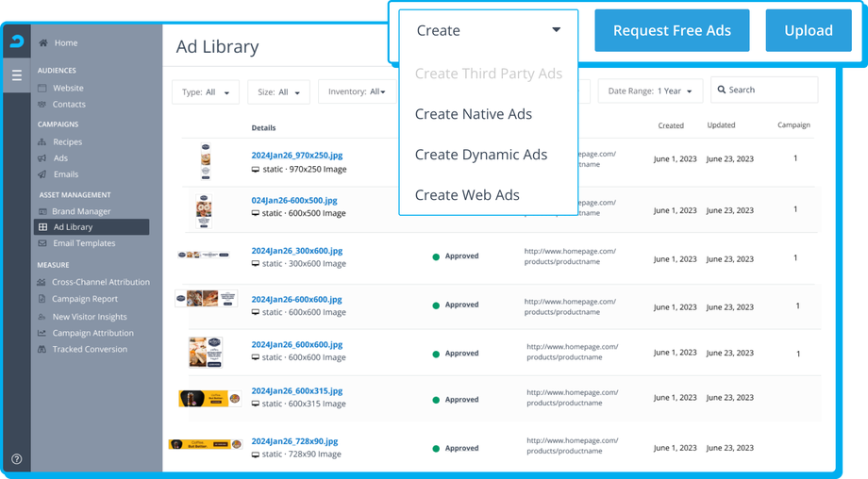This screenshot has width=868, height=479.
Task: Click the Website sidebar icon
Action: [x=42, y=88]
